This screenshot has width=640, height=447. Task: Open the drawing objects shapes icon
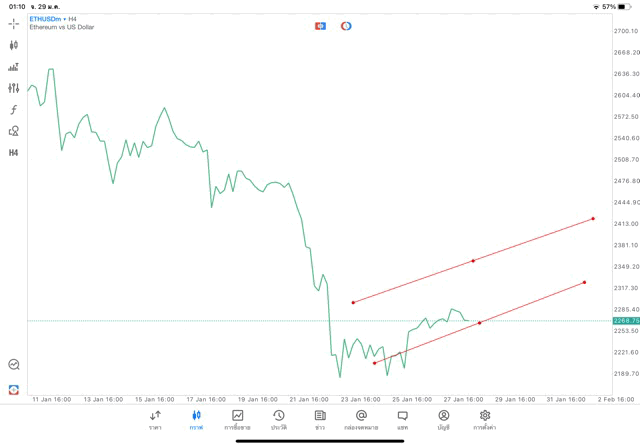[x=14, y=131]
